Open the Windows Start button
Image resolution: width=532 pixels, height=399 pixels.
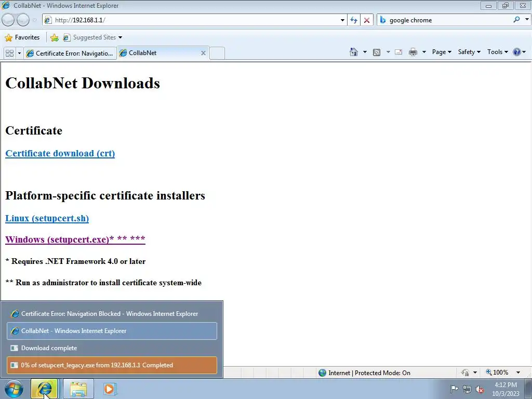click(x=14, y=389)
